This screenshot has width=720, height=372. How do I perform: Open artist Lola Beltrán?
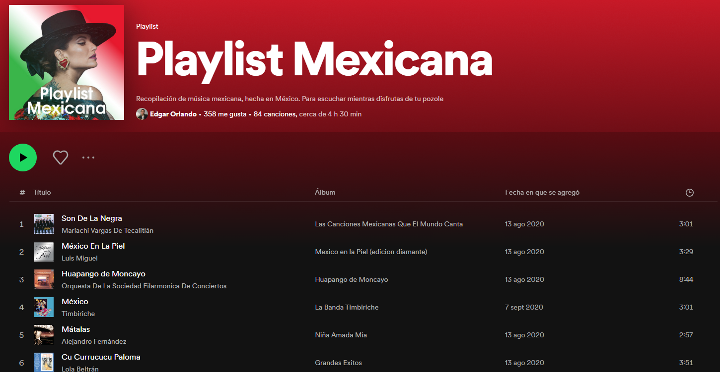[x=80, y=369]
